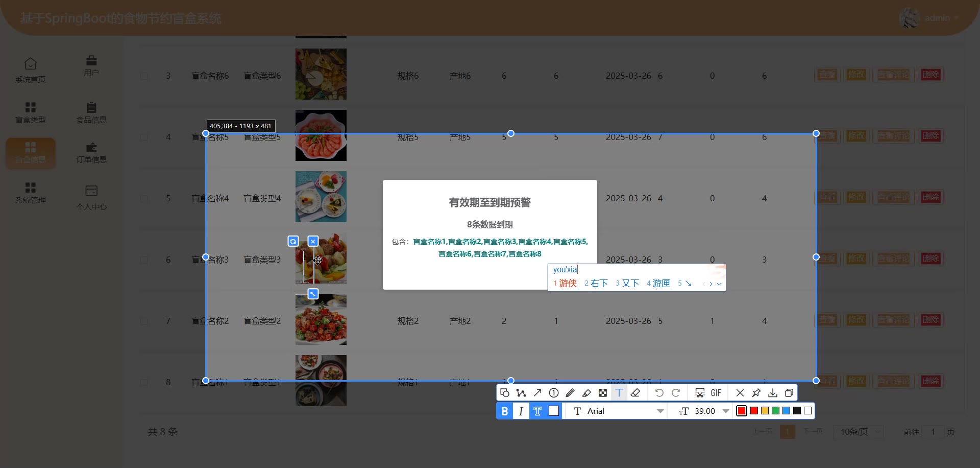Screen dimensions: 980x468
Task: Expand the IME candidate list
Action: tap(719, 284)
